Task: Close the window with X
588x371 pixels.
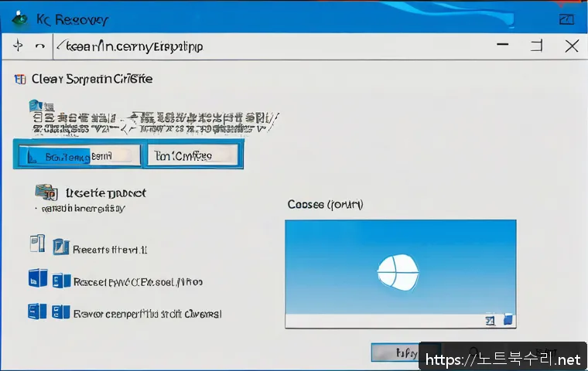Action: pos(572,46)
